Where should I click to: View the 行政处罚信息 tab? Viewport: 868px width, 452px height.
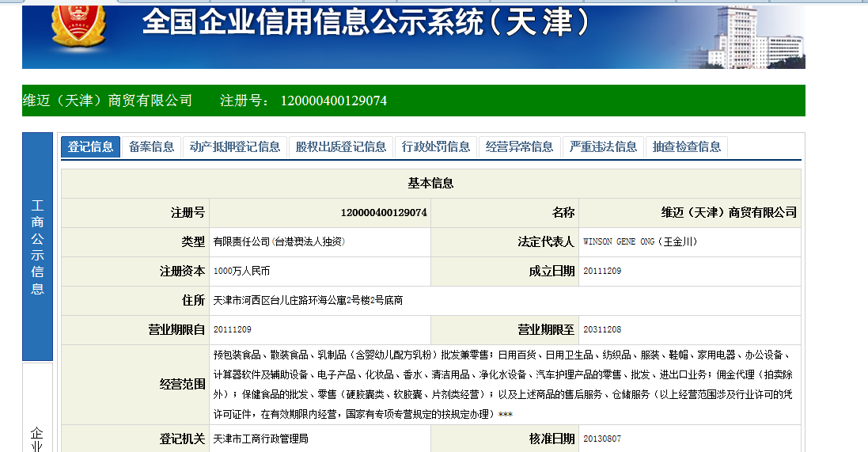click(x=436, y=146)
